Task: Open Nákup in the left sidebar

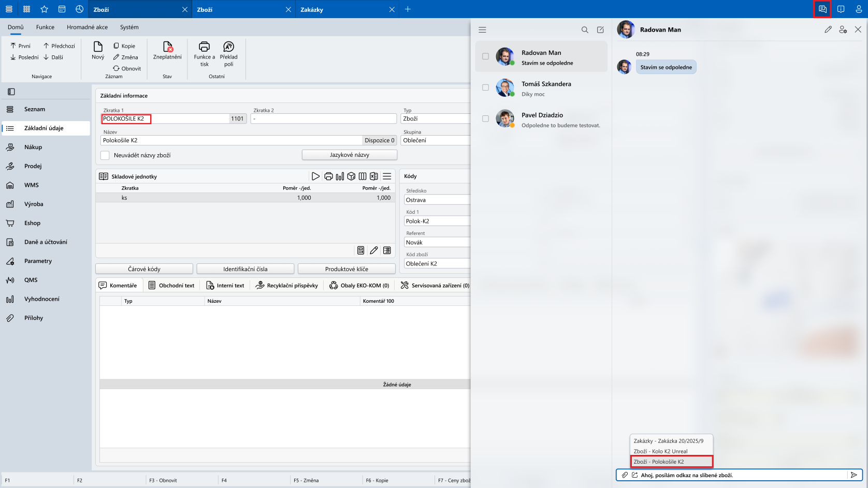Action: pyautogui.click(x=46, y=147)
